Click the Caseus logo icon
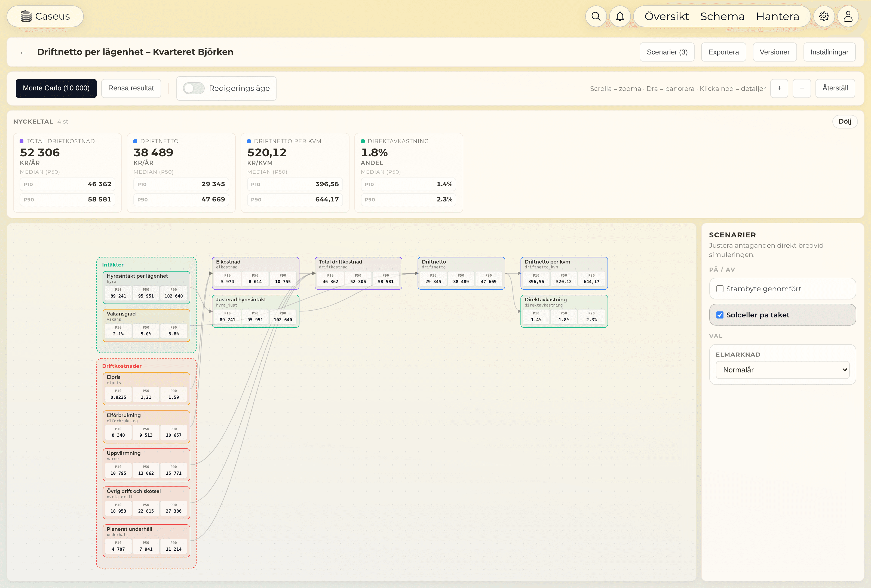This screenshot has height=588, width=871. (26, 16)
